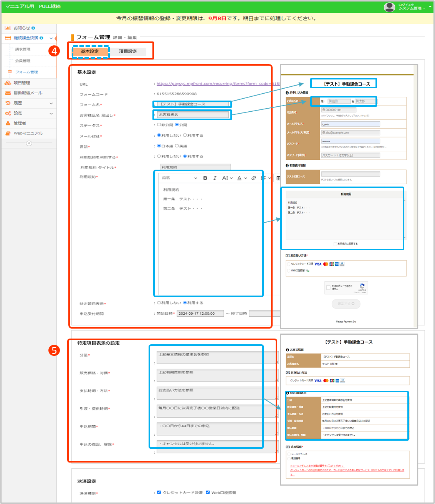Open フォーム管理 in the sidebar
435x504 pixels.
(x=26, y=72)
